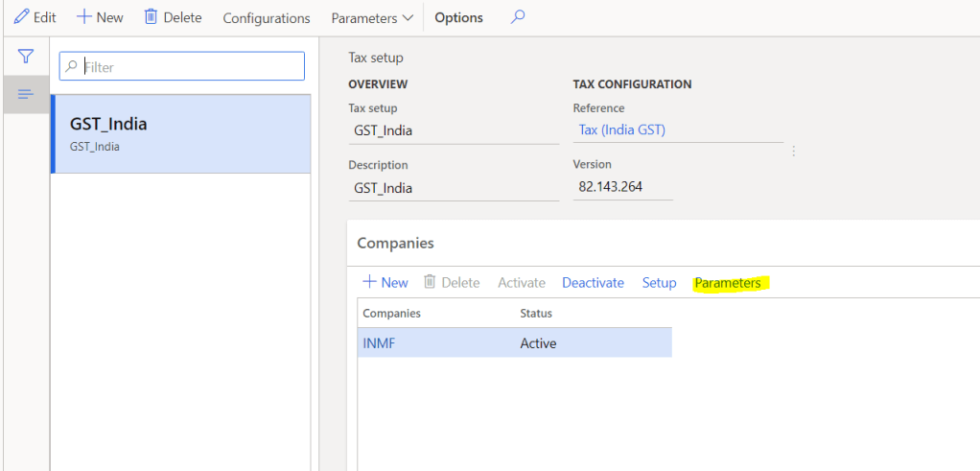Click the highlighted Parameters button under Companies
980x471 pixels.
[728, 283]
